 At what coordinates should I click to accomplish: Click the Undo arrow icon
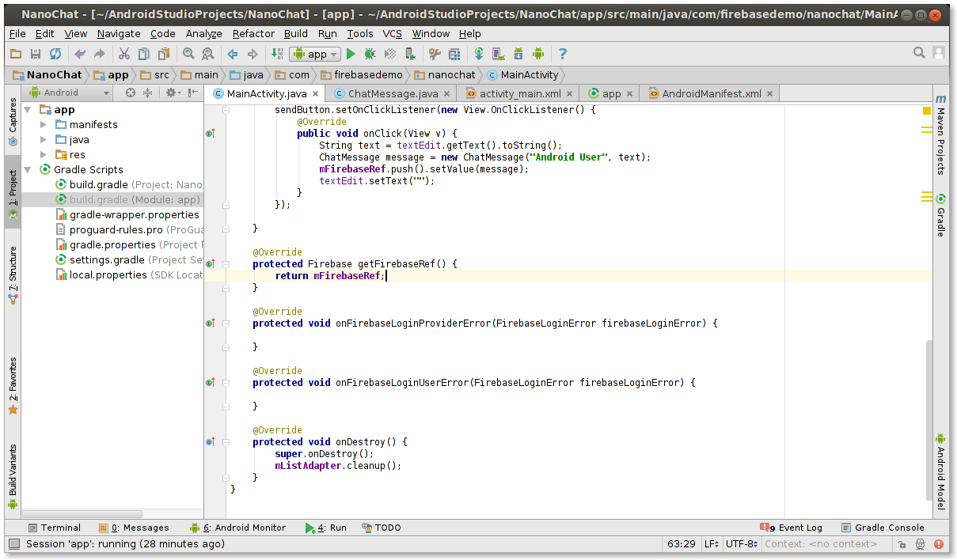80,54
